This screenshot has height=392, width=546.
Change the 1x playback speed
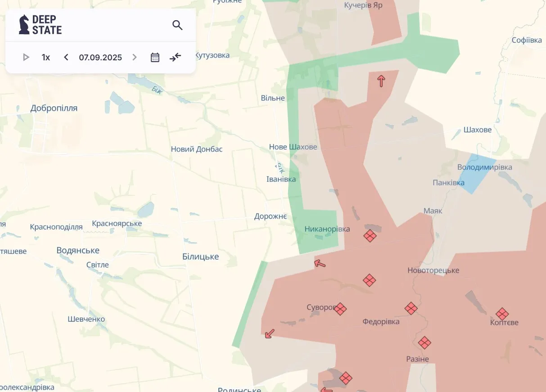[45, 57]
